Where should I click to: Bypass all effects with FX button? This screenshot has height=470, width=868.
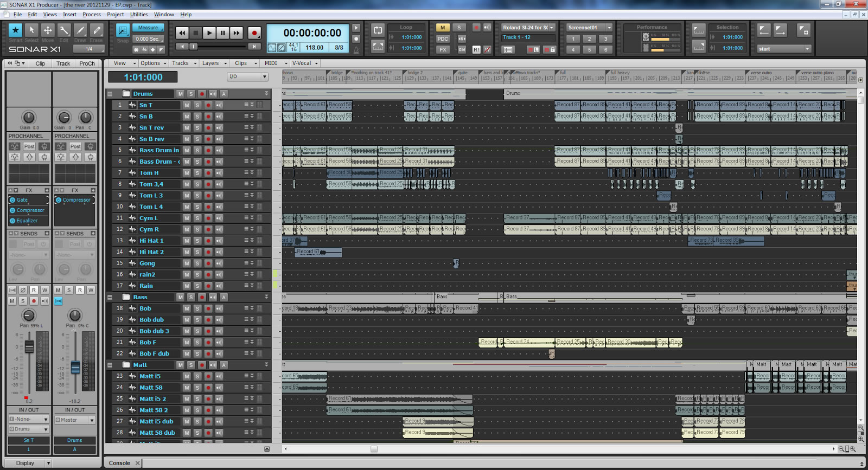coord(443,49)
